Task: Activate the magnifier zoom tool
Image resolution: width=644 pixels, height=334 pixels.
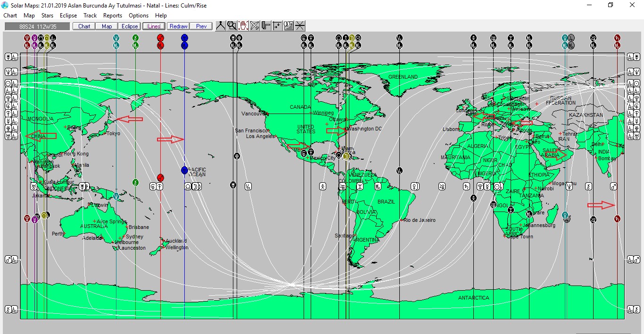Action: [x=231, y=26]
